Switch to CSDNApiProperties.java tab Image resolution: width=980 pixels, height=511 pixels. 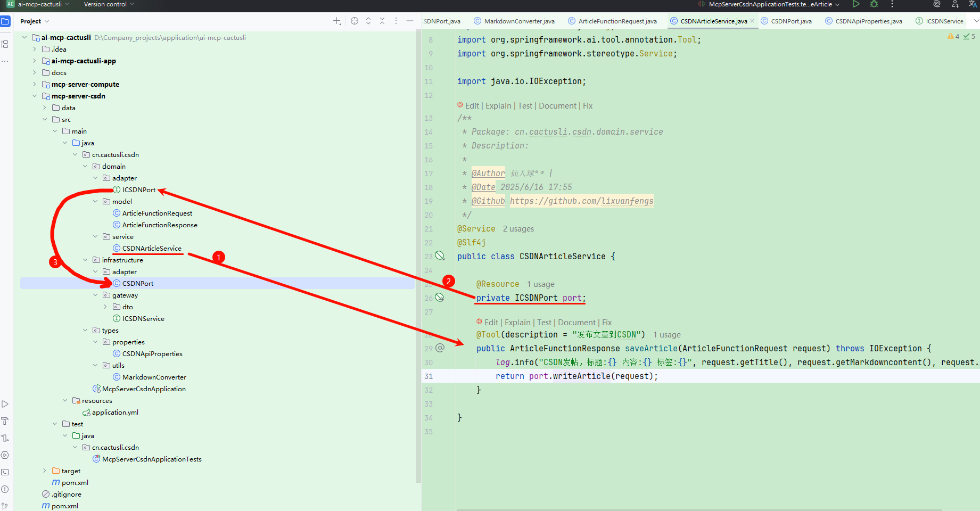864,21
